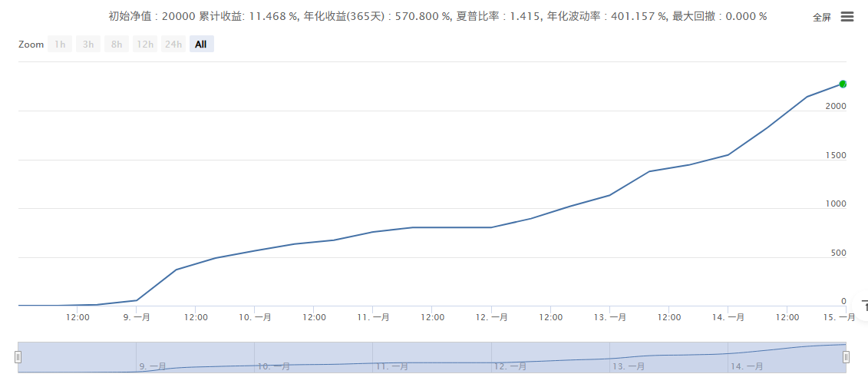The height and width of the screenshot is (374, 868).
Task: Click the right navigator range handle
Action: pyautogui.click(x=846, y=357)
